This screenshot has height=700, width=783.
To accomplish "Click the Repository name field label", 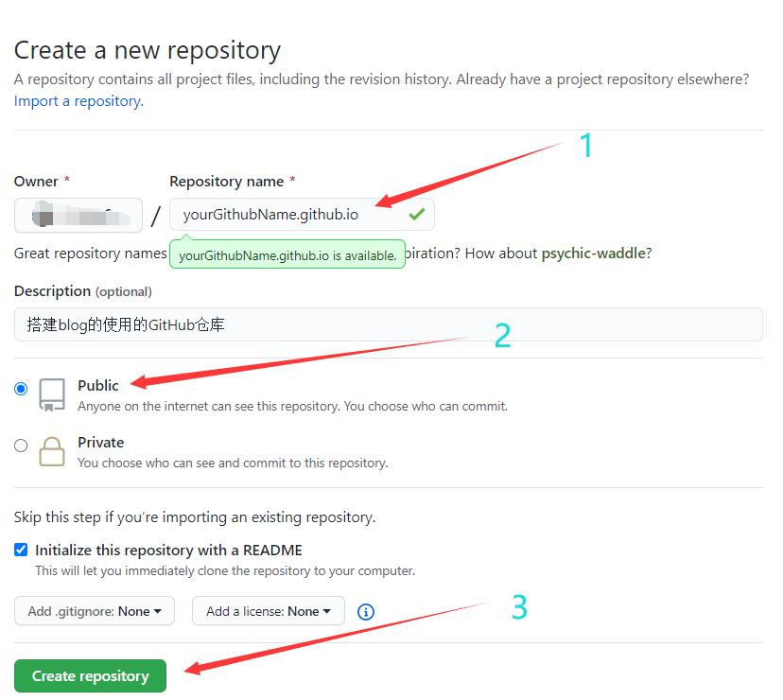I will click(x=227, y=181).
